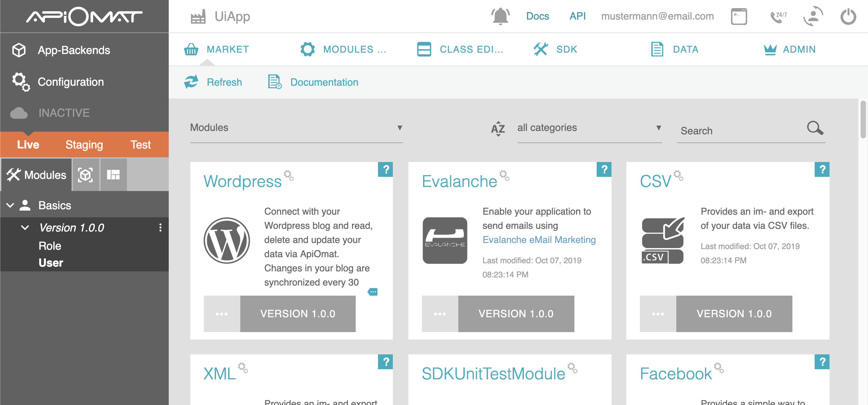Viewport: 868px width, 405px height.
Task: Open CSV more options dots button
Action: coord(658,314)
